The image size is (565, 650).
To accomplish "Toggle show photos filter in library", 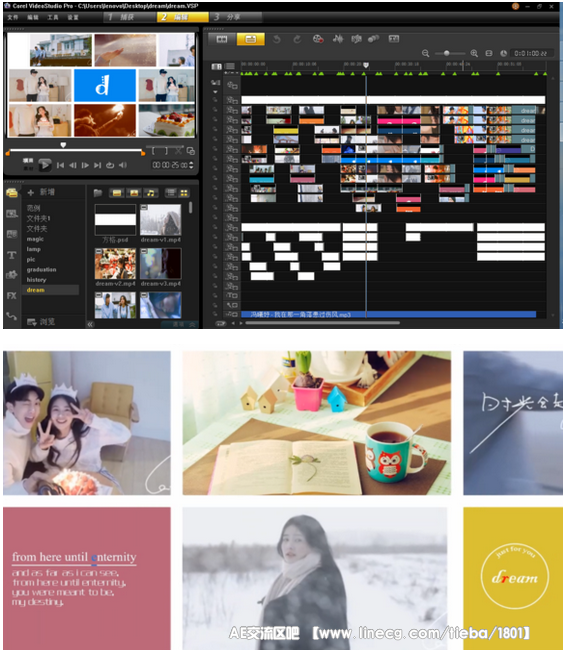I will click(134, 193).
